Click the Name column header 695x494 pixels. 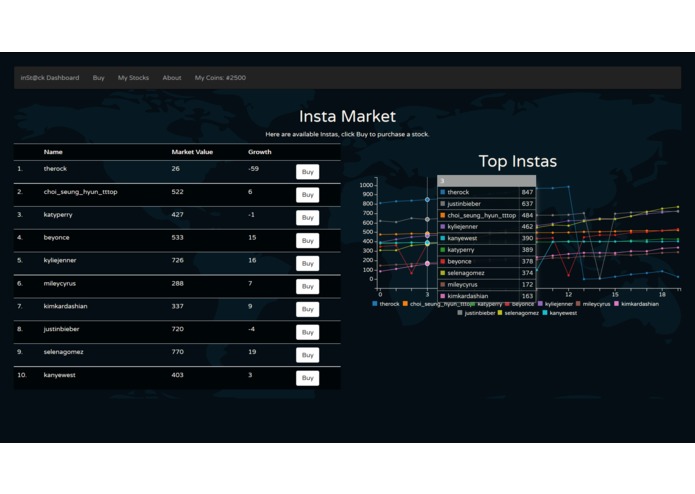pos(53,152)
